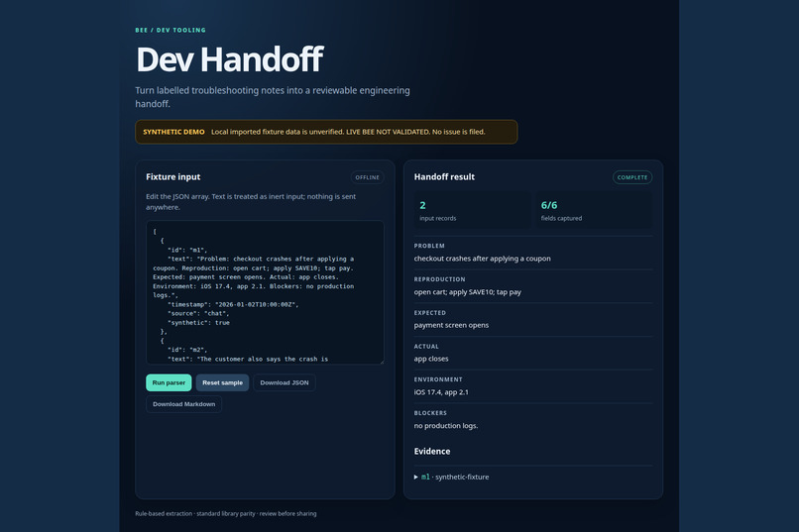Click the OFFLINE status badge
Image resolution: width=799 pixels, height=532 pixels.
368,177
